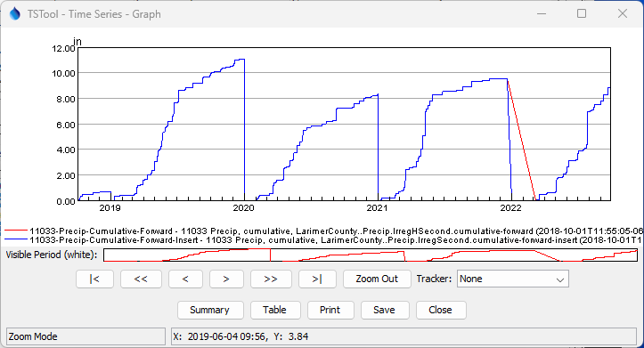
Task: Step back with the < button
Action: coord(185,279)
